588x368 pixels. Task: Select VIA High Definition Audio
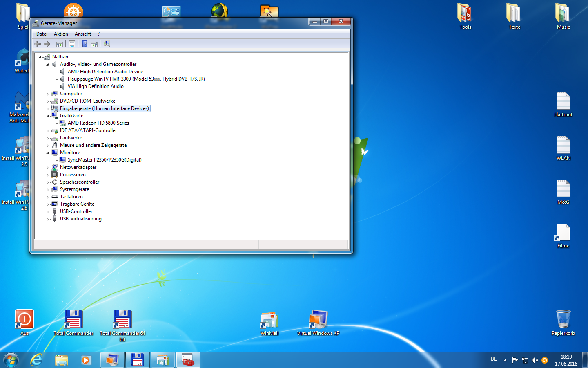[x=96, y=86]
